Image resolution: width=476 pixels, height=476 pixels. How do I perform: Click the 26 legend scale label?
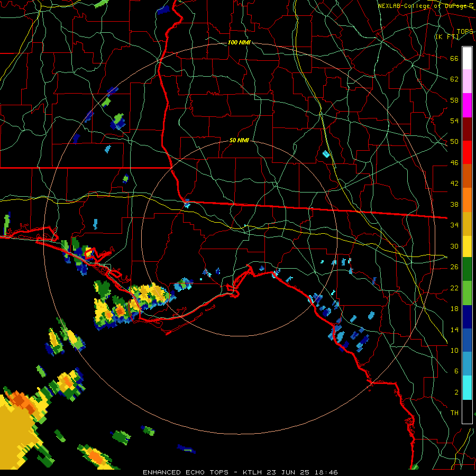[x=454, y=267]
